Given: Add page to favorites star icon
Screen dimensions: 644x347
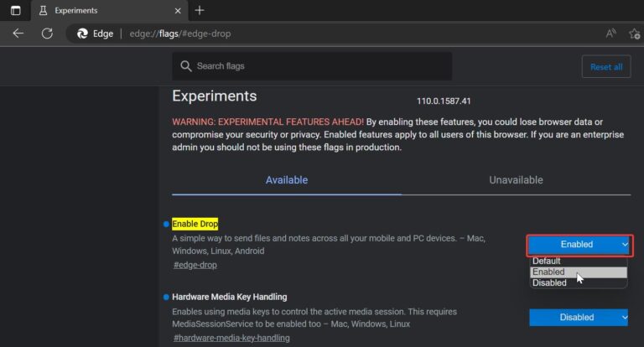Looking at the screenshot, I should coord(635,34).
